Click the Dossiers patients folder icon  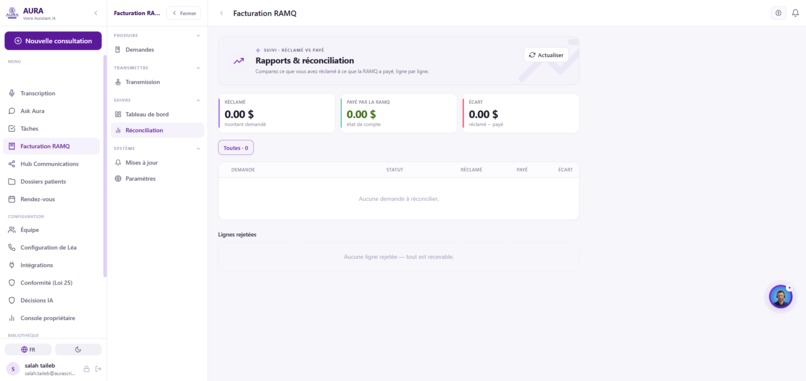(12, 182)
